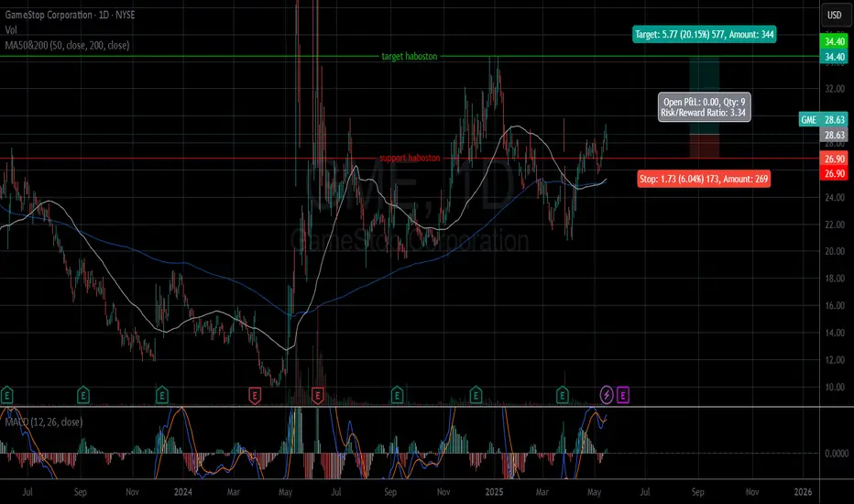Click the purple upcoming earnings E marker
The height and width of the screenshot is (504, 854).
coord(622,395)
